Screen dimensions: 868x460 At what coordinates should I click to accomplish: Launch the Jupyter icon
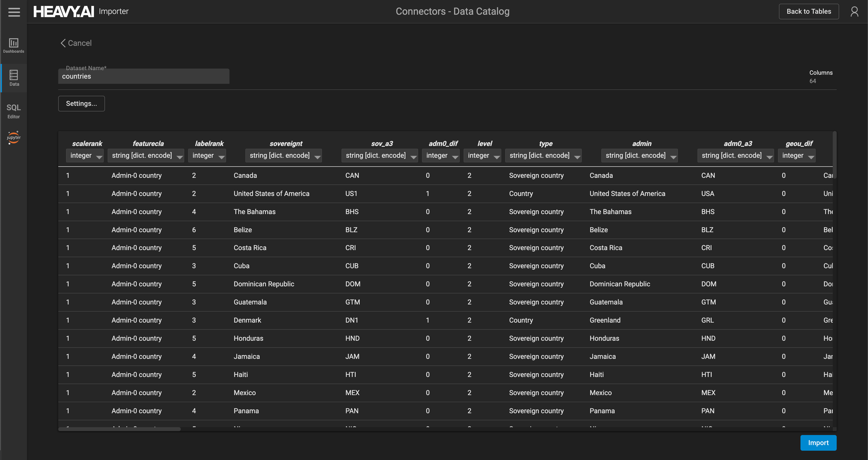(13, 137)
